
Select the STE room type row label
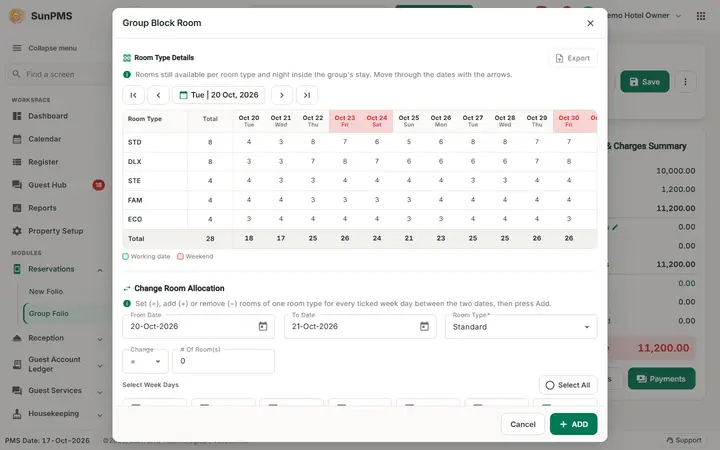[x=134, y=181]
